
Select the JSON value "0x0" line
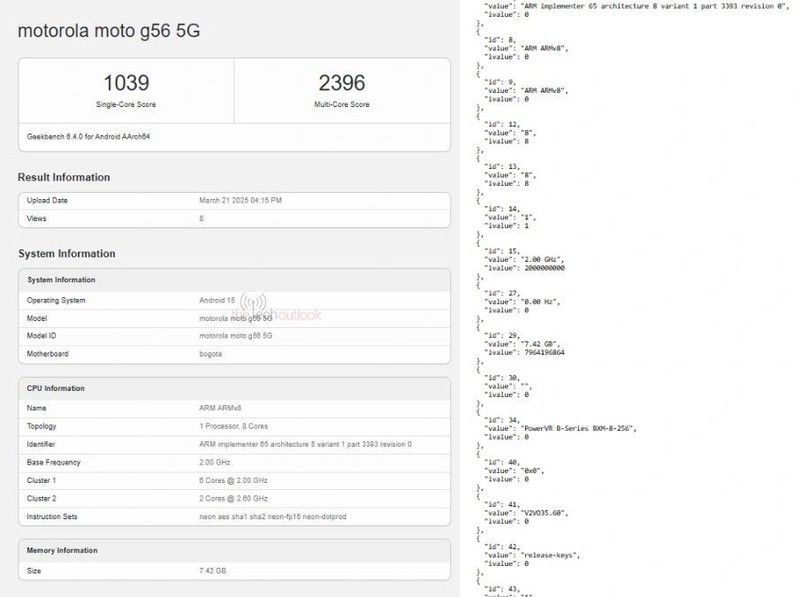(x=514, y=470)
